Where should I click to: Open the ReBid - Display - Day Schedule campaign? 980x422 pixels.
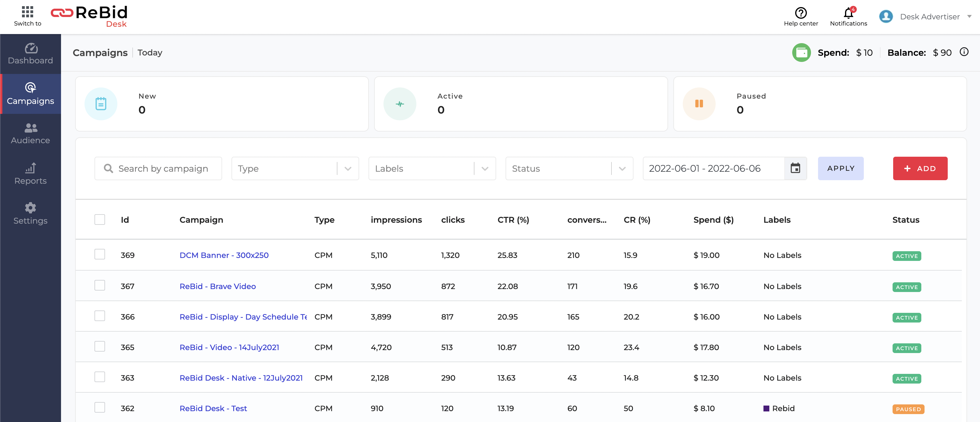(x=243, y=317)
